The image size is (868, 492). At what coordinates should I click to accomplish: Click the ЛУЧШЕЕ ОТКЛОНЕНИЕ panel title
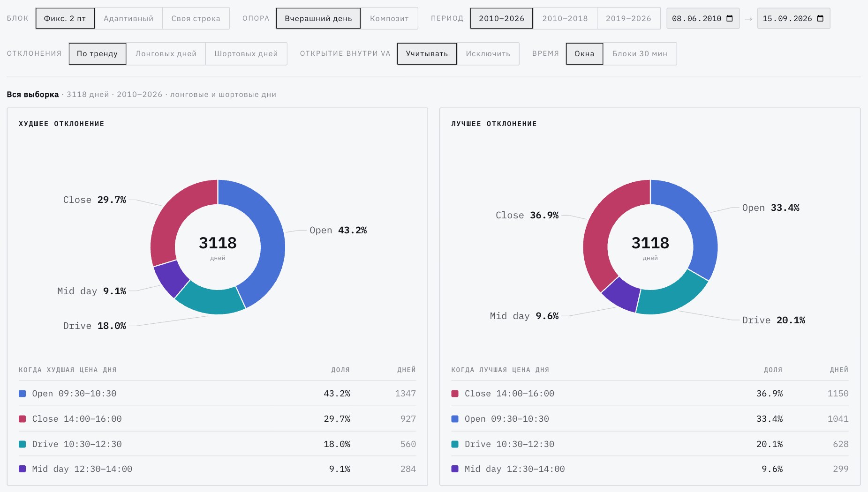coord(494,124)
